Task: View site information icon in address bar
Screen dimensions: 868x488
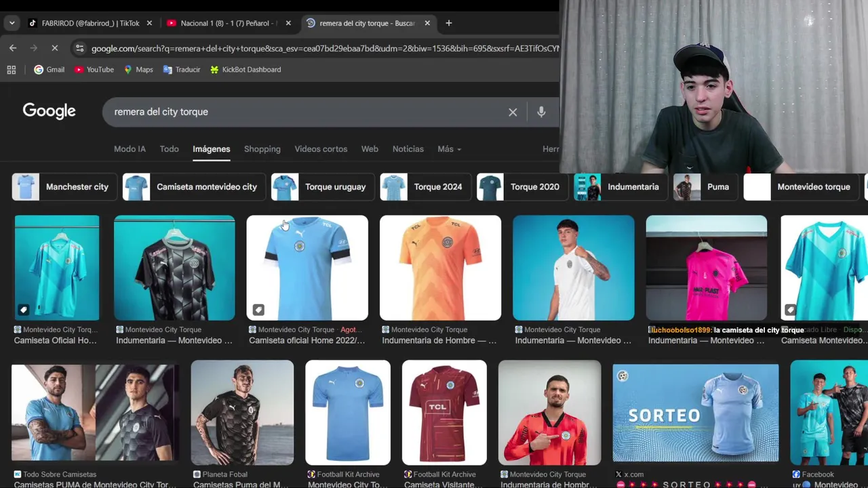Action: (79, 48)
